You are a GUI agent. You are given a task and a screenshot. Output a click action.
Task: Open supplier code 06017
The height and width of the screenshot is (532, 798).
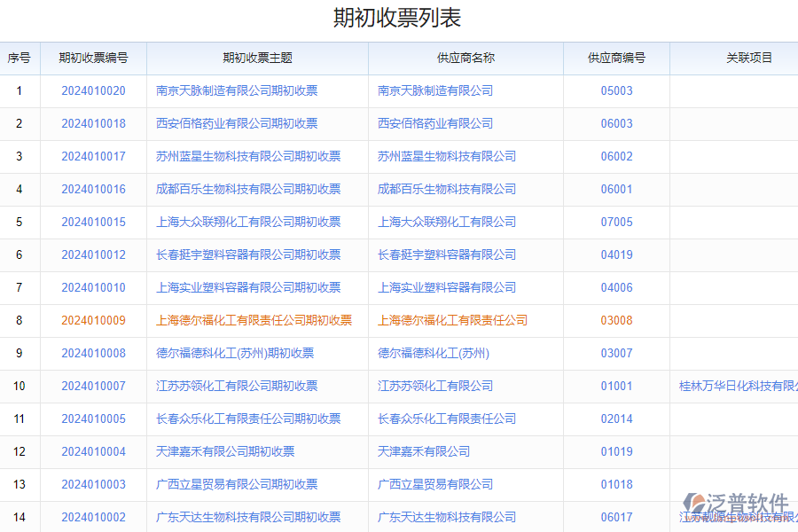point(616,517)
